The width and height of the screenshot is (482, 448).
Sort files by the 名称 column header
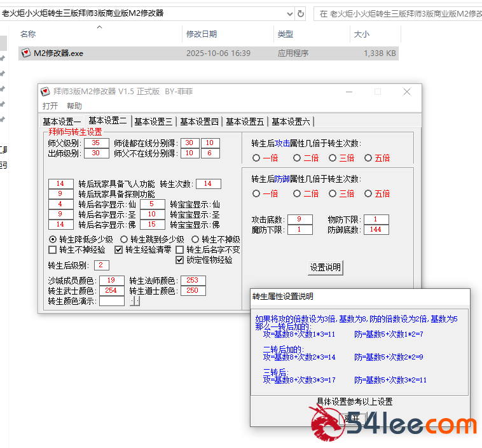coord(28,34)
